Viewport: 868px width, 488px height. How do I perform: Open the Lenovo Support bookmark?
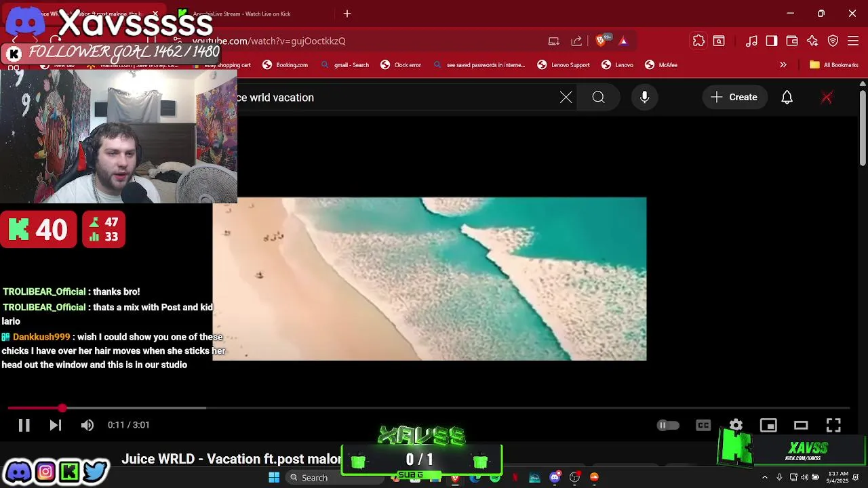coord(564,65)
